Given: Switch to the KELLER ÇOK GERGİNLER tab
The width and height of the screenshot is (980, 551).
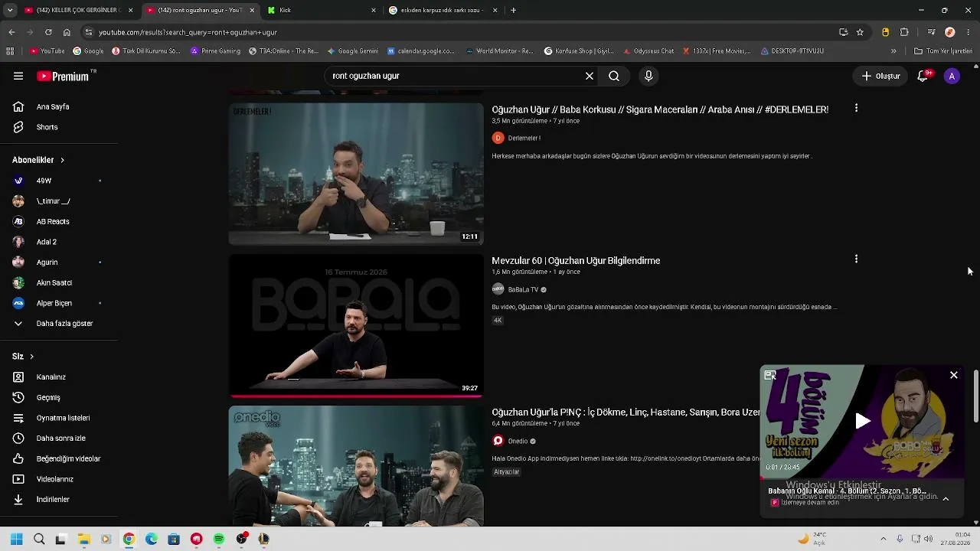Looking at the screenshot, I should pyautogui.click(x=79, y=10).
